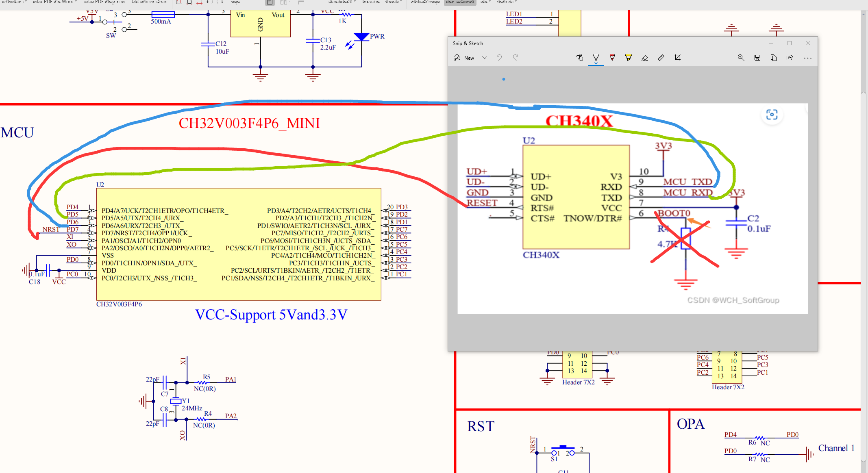This screenshot has width=868, height=473.
Task: Open the See more ellipsis menu
Action: [808, 58]
